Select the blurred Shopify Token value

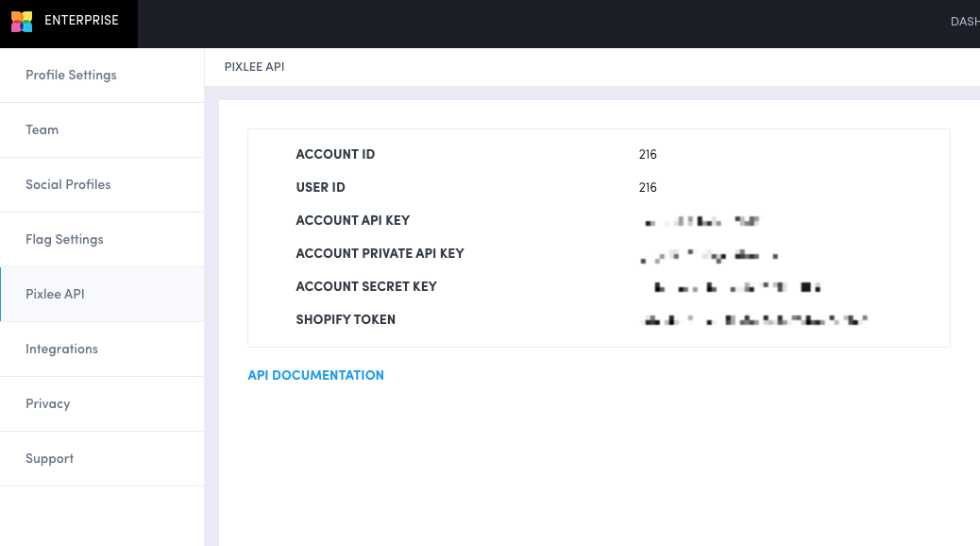[755, 320]
